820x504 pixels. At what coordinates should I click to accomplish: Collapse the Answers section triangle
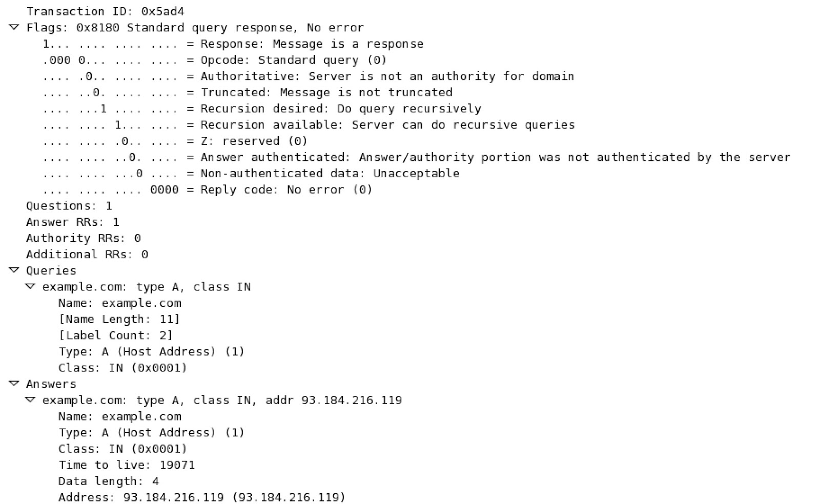coord(14,384)
